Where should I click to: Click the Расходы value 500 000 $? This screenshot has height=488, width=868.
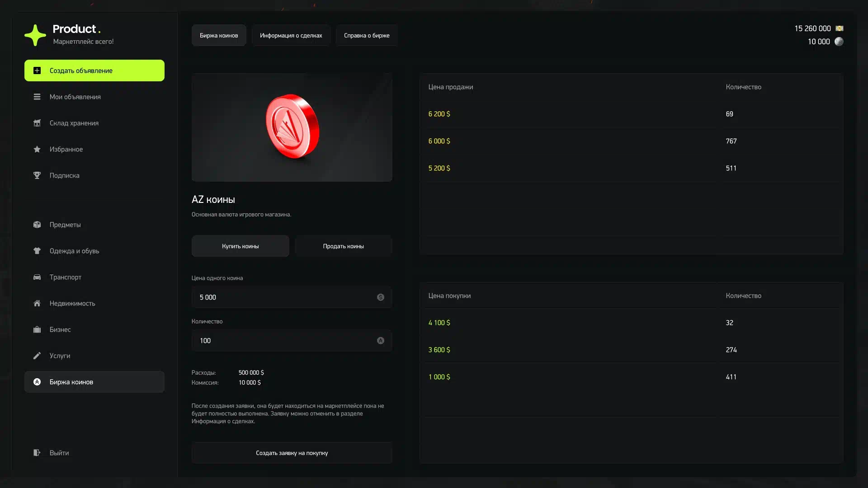click(251, 373)
